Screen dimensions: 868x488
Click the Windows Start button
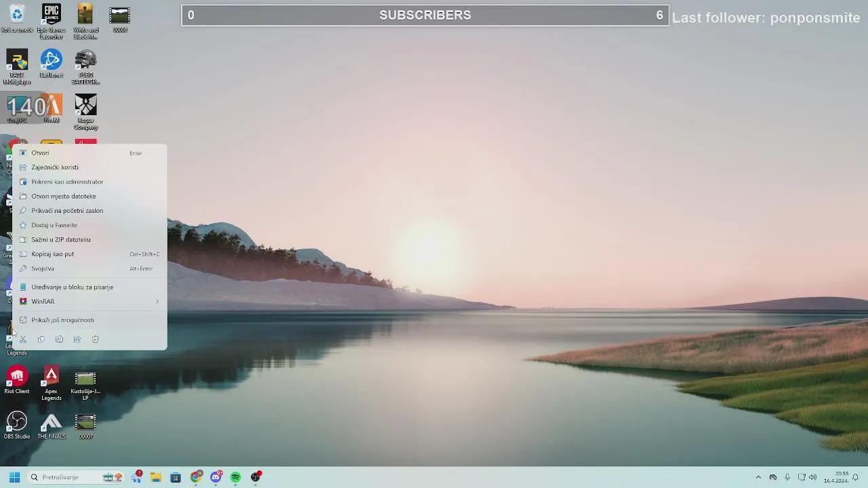(x=14, y=477)
